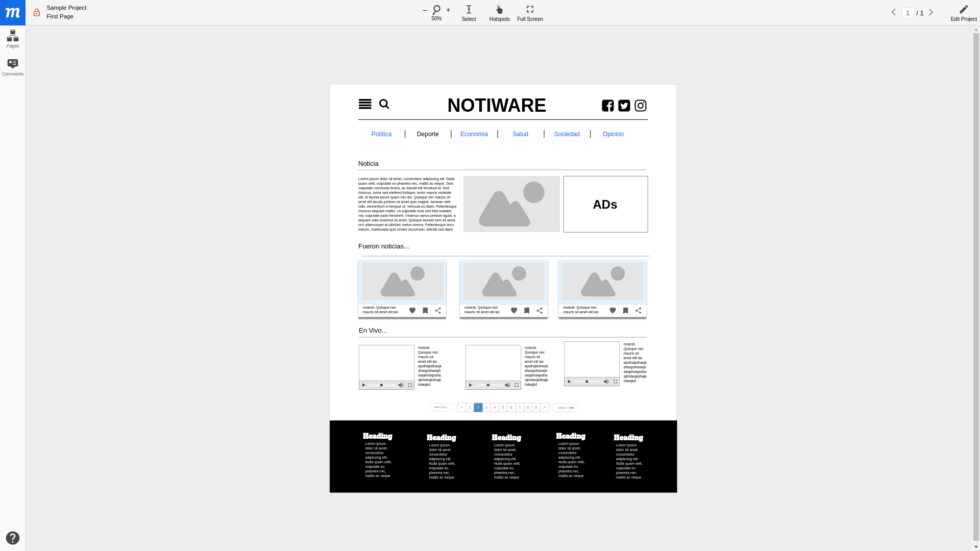Zoom out with the minus button
Screen dimensions: 980x551
click(x=425, y=10)
